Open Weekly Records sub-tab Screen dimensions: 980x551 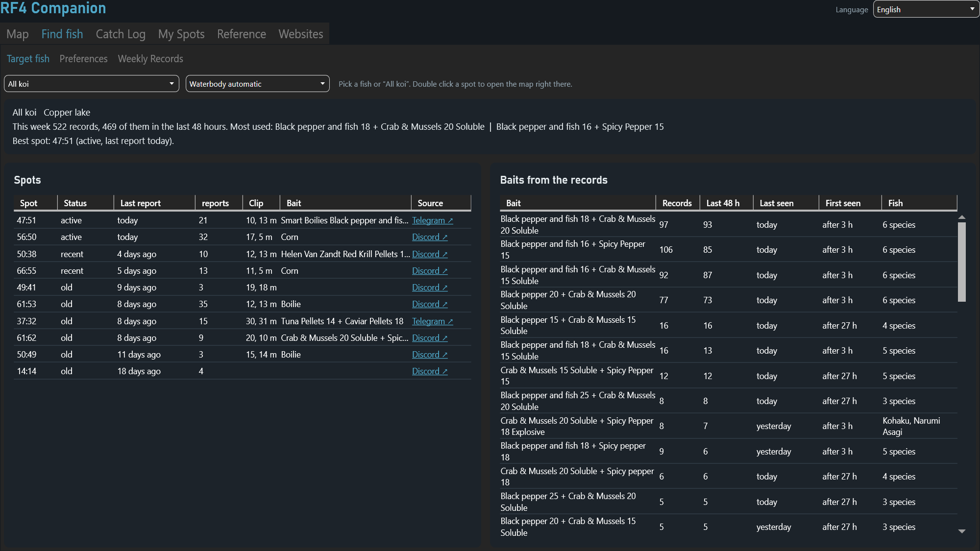[x=150, y=59]
